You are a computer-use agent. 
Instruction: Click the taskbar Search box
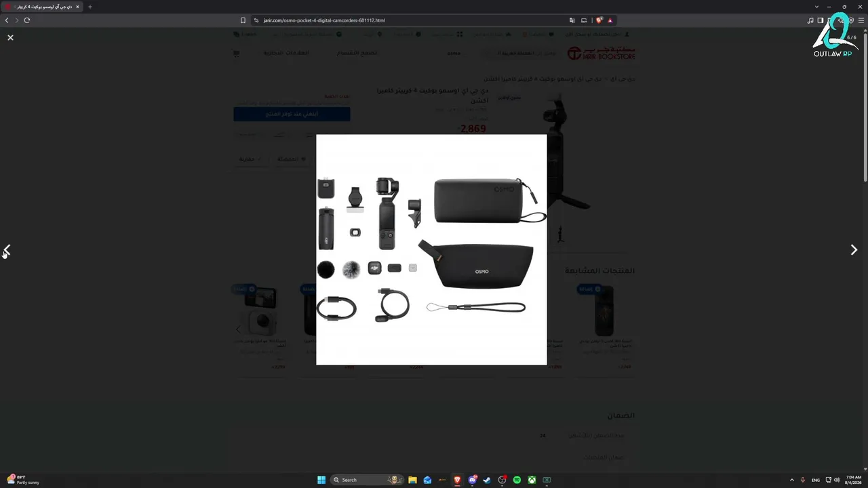coord(366,480)
